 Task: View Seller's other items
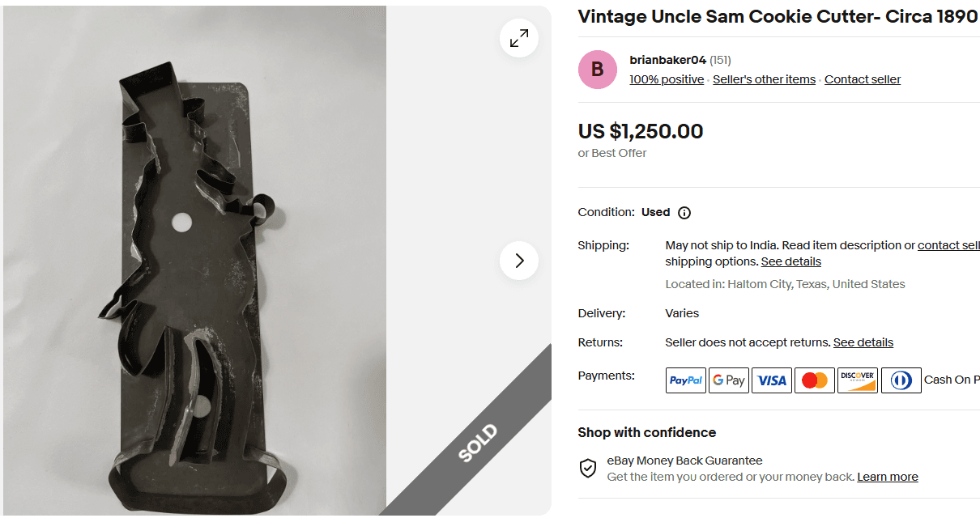[x=763, y=79]
